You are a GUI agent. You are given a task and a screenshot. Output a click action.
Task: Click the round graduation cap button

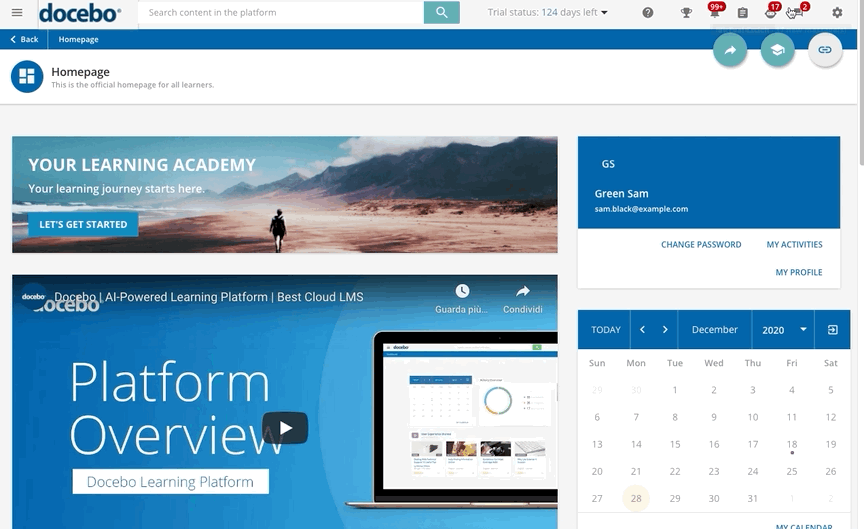(777, 50)
